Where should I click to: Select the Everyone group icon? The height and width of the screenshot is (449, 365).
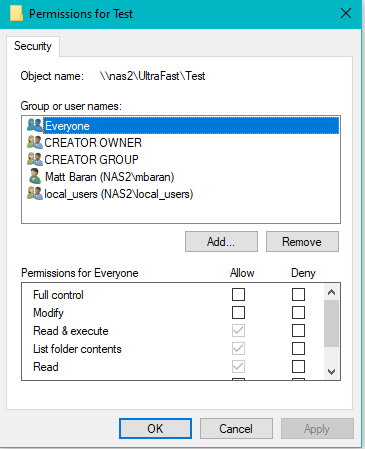point(35,125)
